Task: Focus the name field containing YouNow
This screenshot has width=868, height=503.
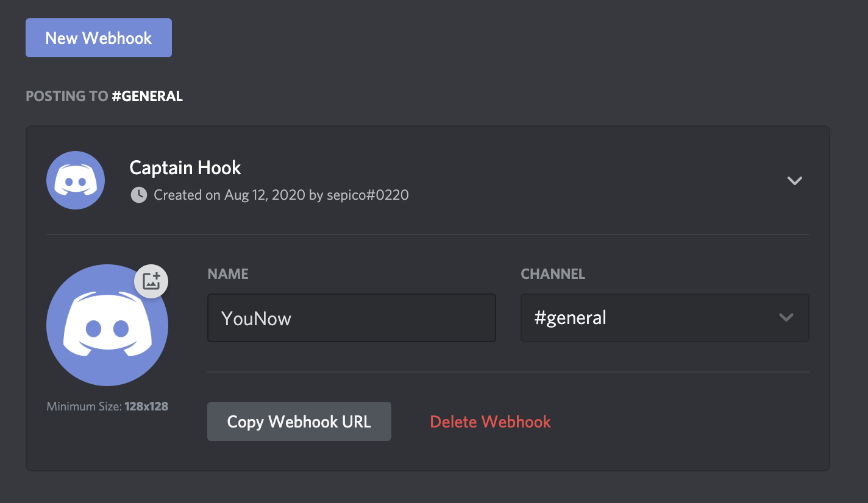Action: [351, 318]
